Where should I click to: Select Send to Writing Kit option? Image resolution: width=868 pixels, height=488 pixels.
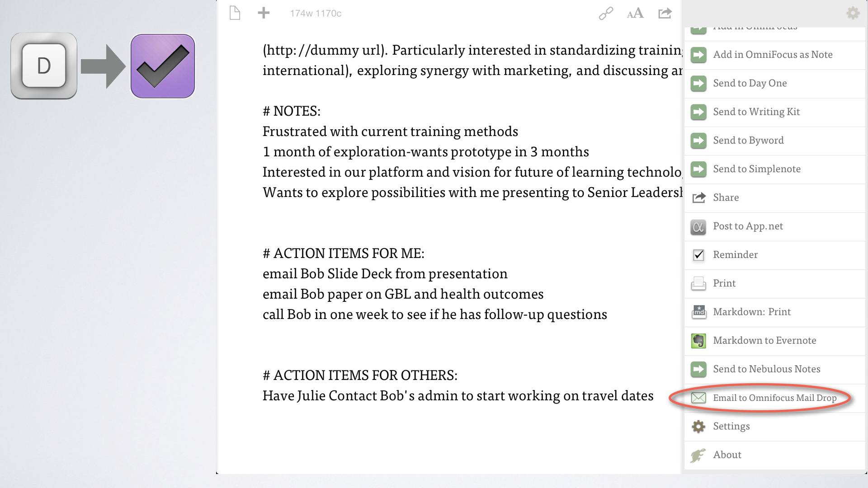[x=756, y=112]
